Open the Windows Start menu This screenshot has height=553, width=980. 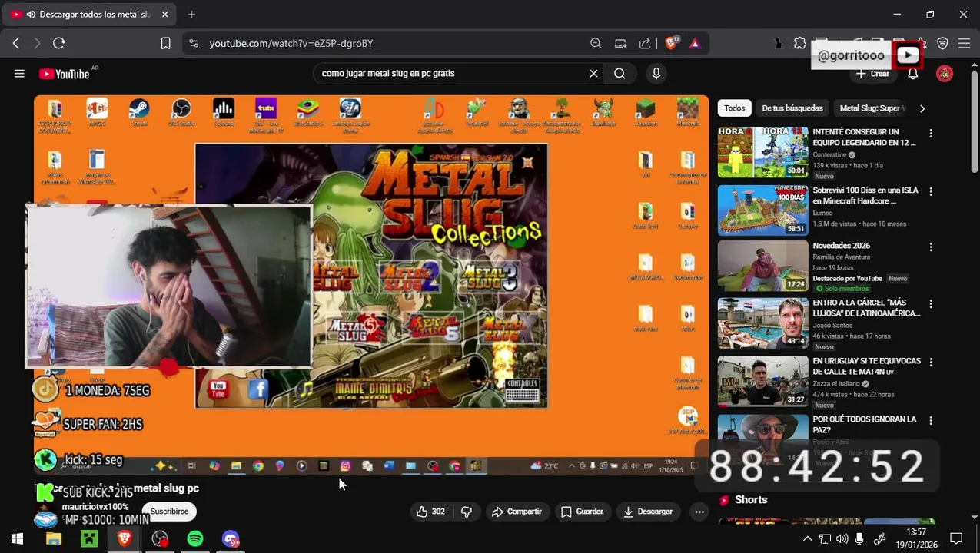coord(17,539)
